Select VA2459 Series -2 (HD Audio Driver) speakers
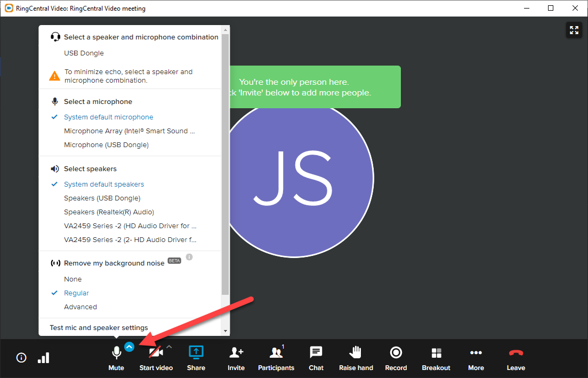The width and height of the screenshot is (588, 378). pos(130,226)
